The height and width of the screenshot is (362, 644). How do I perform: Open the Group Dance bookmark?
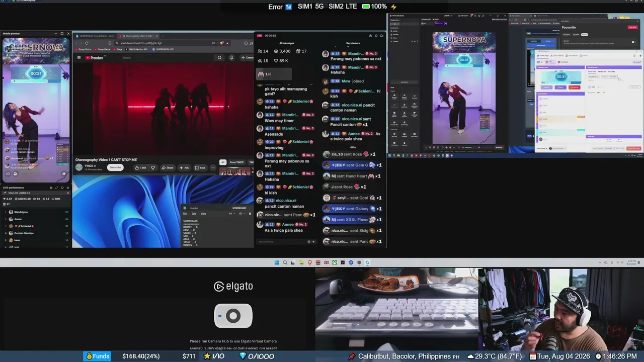[103, 49]
